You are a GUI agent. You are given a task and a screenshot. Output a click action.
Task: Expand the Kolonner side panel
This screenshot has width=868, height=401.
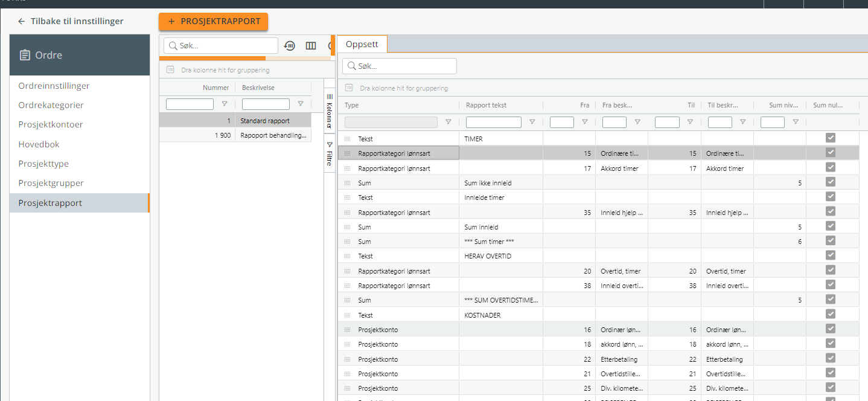[x=330, y=111]
